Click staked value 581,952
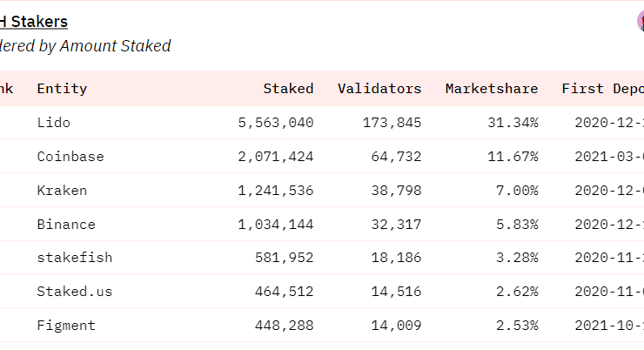 [285, 258]
